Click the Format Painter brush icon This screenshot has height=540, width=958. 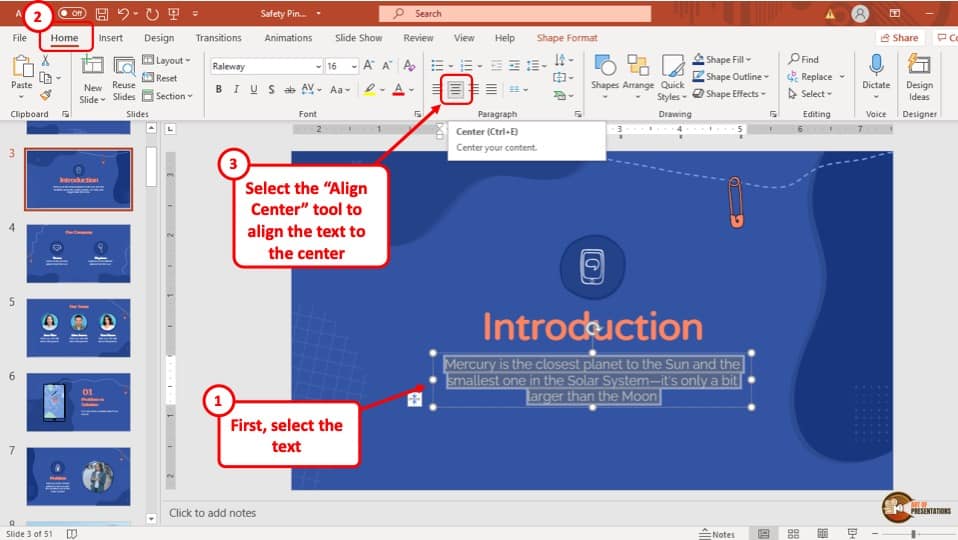pyautogui.click(x=45, y=95)
